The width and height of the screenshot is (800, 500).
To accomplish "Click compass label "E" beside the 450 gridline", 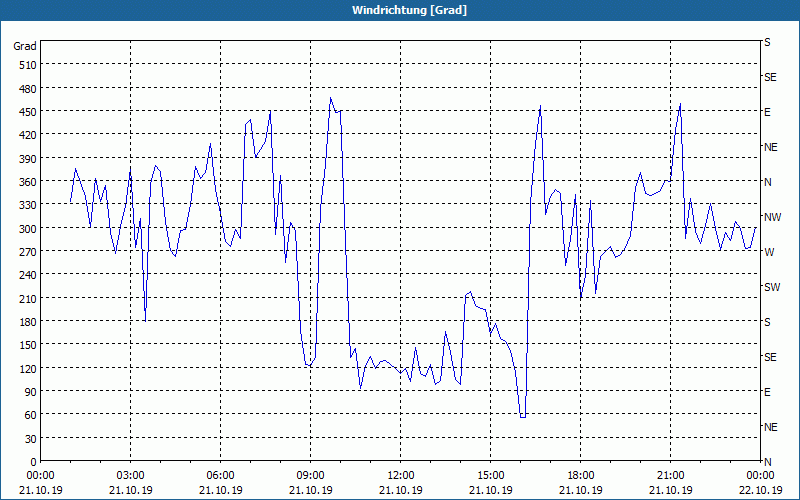I will click(767, 112).
